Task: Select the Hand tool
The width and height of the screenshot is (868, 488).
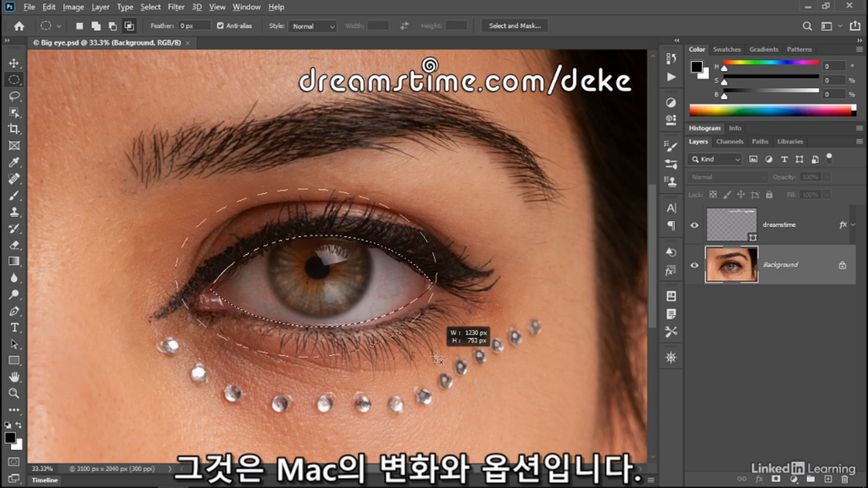Action: (14, 377)
